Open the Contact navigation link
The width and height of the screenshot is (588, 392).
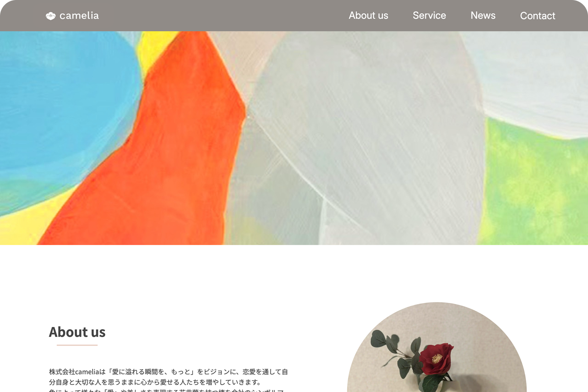(x=537, y=16)
